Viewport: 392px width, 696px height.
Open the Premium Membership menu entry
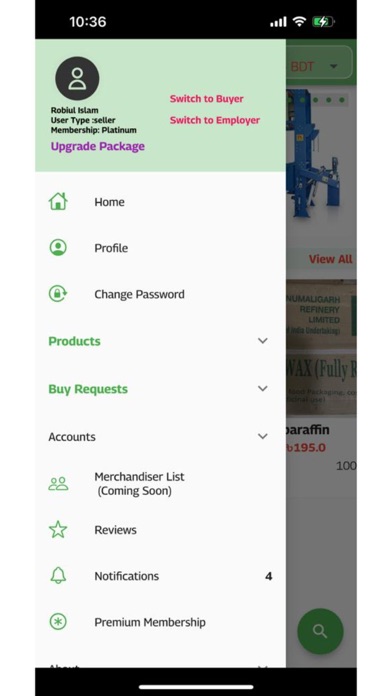click(160, 622)
